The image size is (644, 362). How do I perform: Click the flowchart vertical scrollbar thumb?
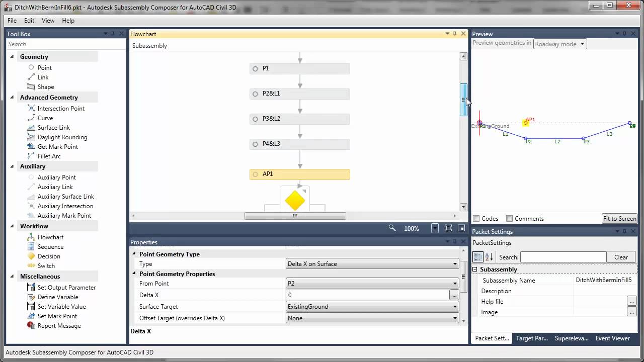click(x=463, y=100)
